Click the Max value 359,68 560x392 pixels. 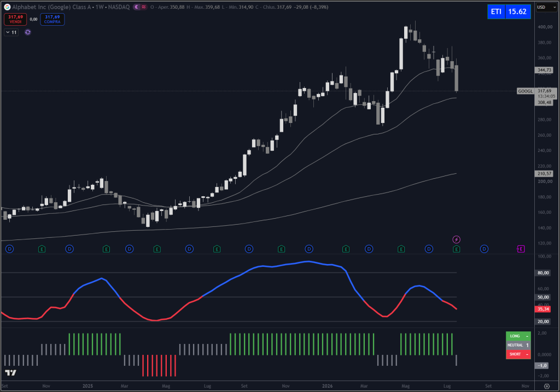(213, 7)
